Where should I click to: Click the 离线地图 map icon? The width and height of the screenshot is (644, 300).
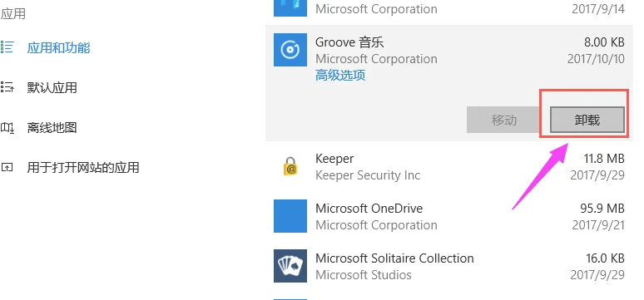tap(7, 127)
